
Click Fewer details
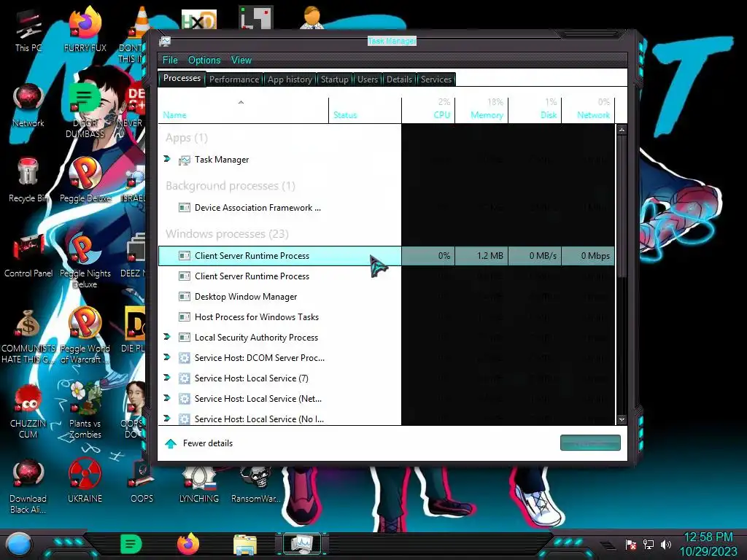coord(198,443)
